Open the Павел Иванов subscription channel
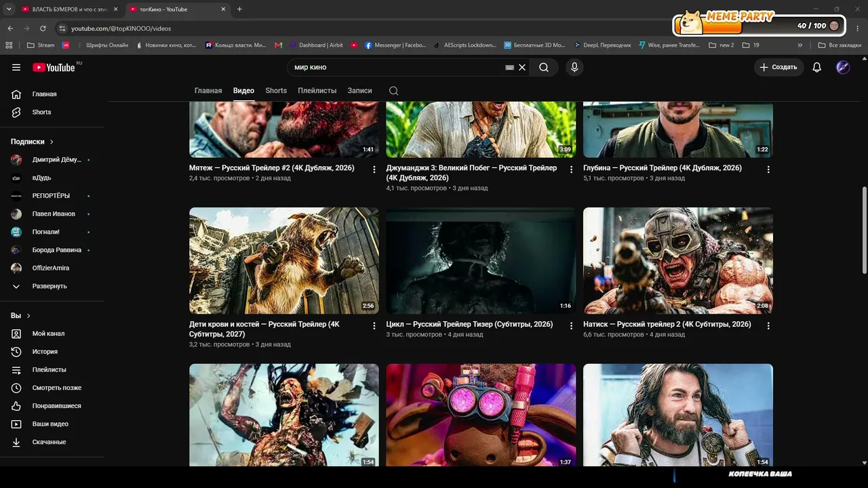The width and height of the screenshot is (868, 488). pyautogui.click(x=53, y=213)
